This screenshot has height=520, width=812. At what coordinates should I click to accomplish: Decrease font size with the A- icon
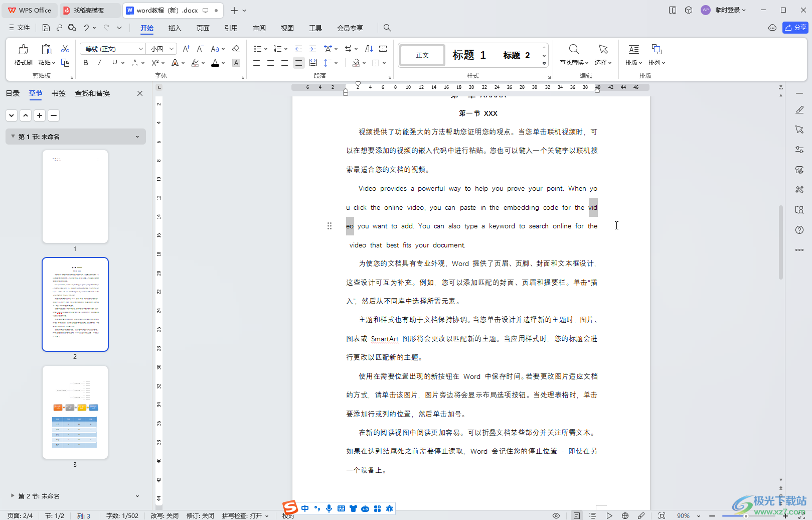click(200, 49)
